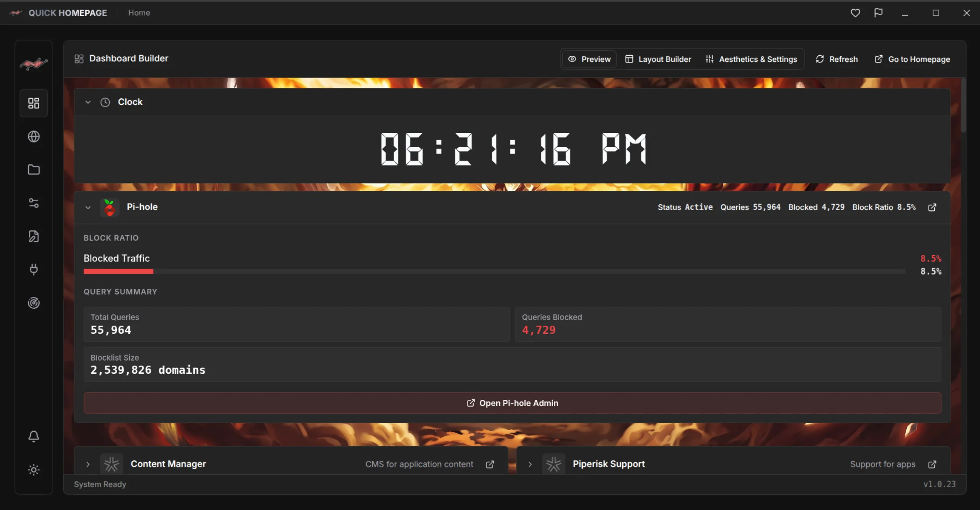Screen dimensions: 980x510
Task: Collapse the Clock widget
Action: point(88,102)
